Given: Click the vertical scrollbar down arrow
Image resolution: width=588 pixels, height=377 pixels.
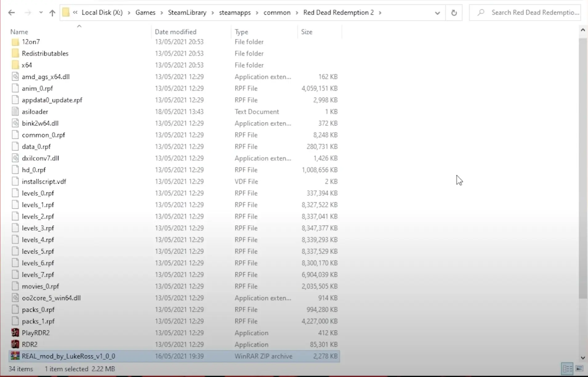Looking at the screenshot, I should pos(582,358).
